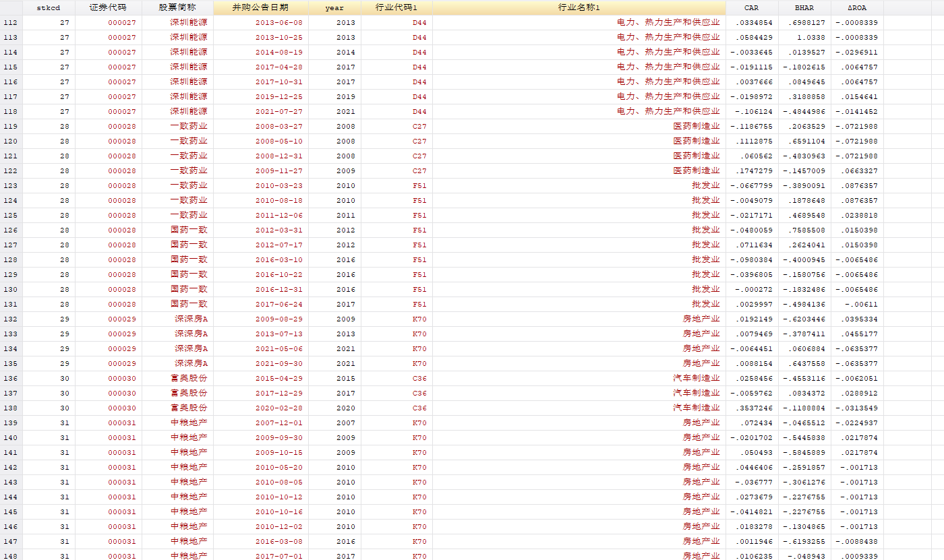Image resolution: width=944 pixels, height=560 pixels.
Task: Click 富奥股份 in row 136
Action: (x=189, y=378)
